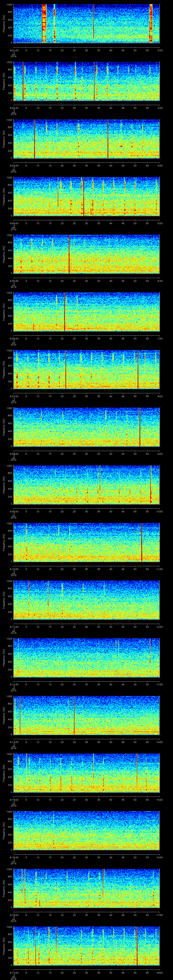The height and width of the screenshot is (980, 173).
Task: Select the spectrogram panel starting at 6:06:00
Action: coord(87,312)
